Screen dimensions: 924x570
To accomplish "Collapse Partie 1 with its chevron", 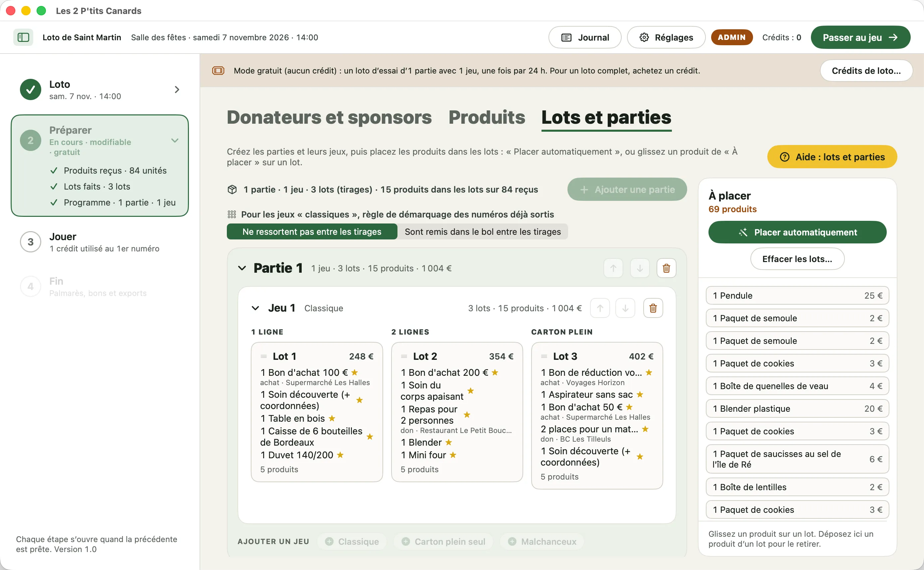I will 242,268.
